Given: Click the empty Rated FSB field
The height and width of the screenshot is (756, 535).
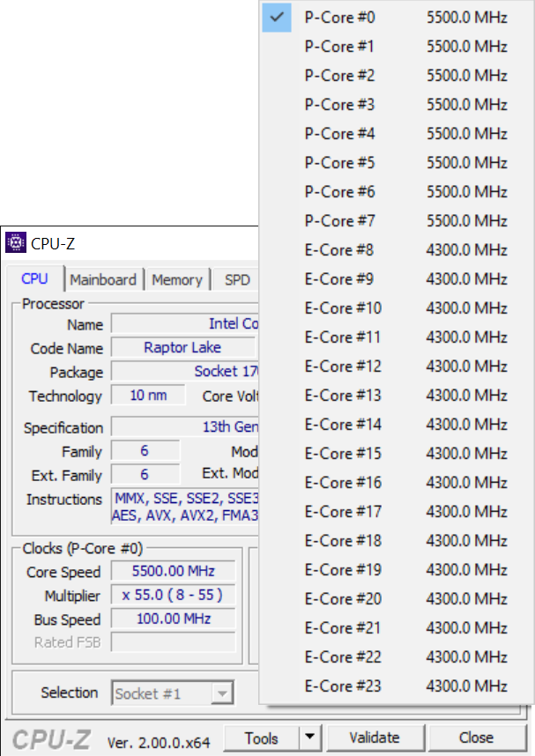Looking at the screenshot, I should 173,642.
